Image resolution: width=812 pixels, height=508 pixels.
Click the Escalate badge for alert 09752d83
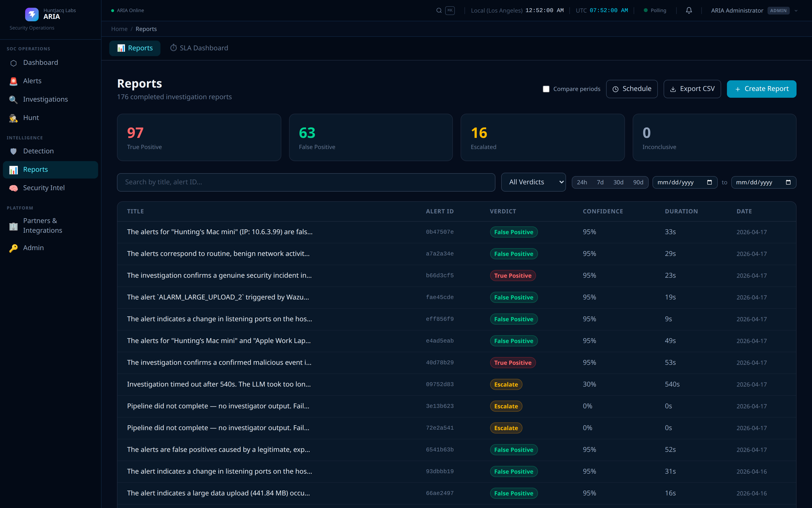[x=506, y=384]
